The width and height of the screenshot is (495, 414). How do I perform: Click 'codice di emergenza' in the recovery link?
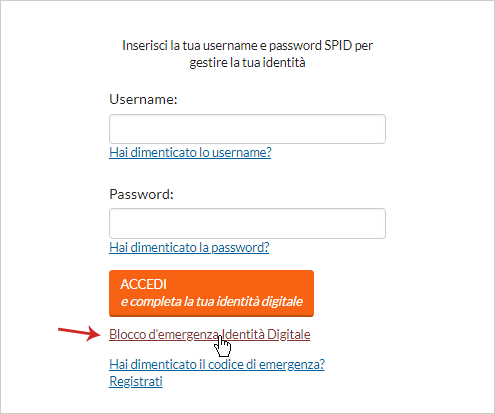click(x=266, y=364)
